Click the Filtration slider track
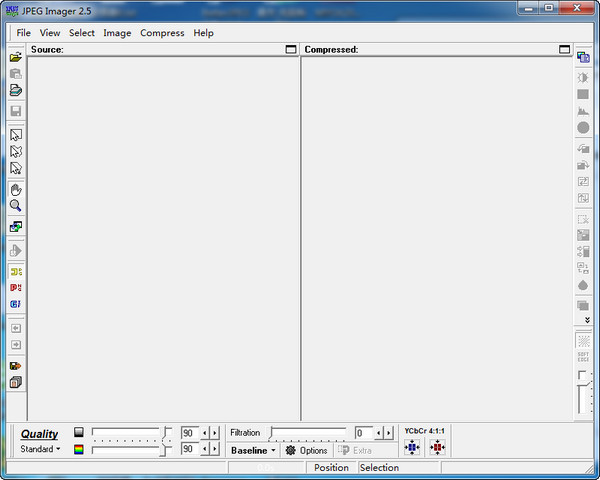 (310, 433)
